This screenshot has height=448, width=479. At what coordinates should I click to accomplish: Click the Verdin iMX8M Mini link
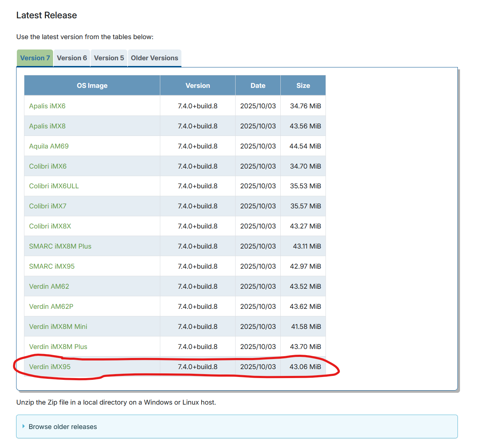click(58, 326)
